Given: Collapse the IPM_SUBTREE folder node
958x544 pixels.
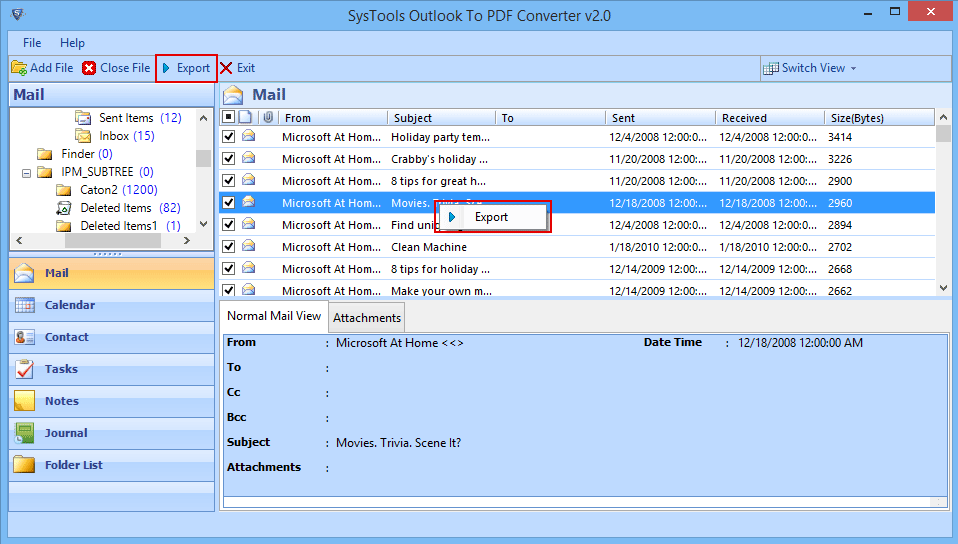Looking at the screenshot, I should [x=26, y=173].
